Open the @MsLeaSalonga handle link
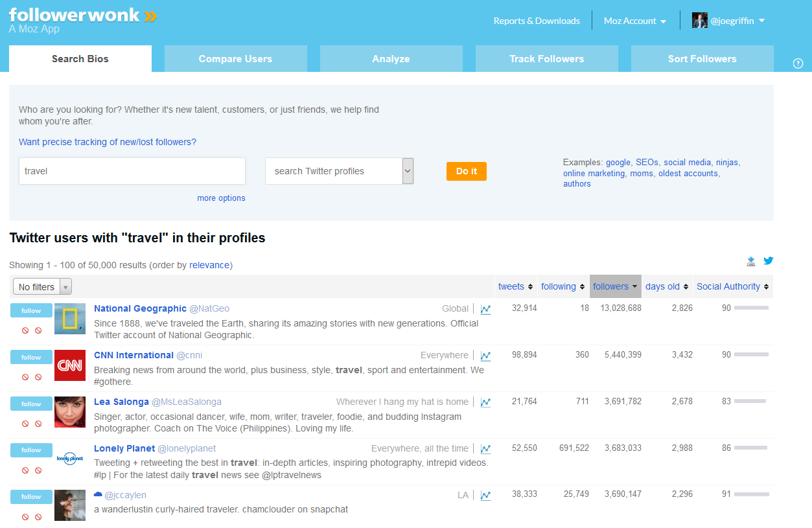812x528 pixels. tap(187, 402)
